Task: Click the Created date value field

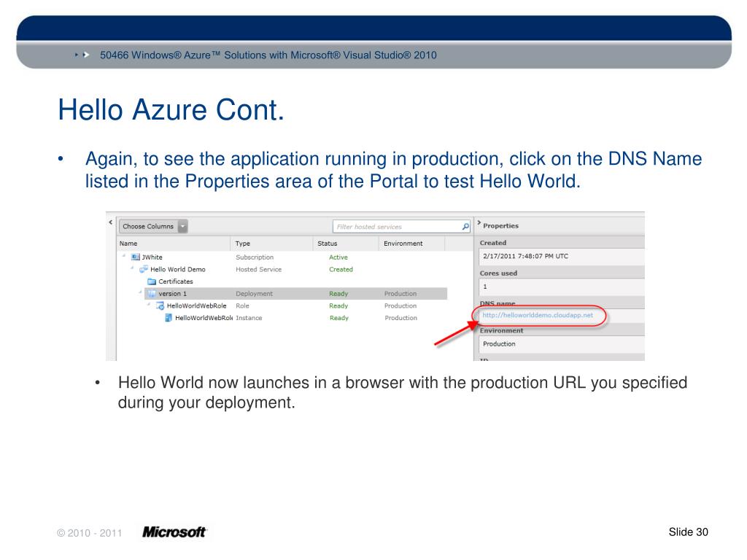Action: click(561, 257)
